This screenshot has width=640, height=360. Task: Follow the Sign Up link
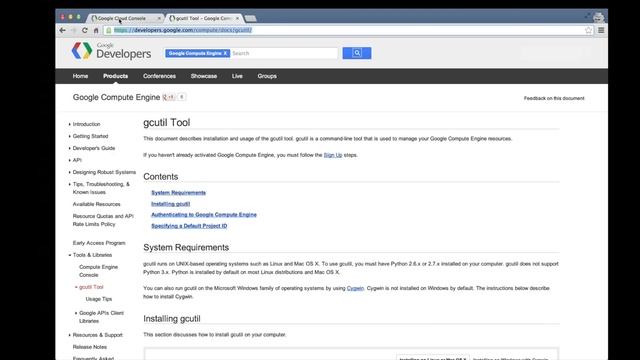[x=333, y=155]
